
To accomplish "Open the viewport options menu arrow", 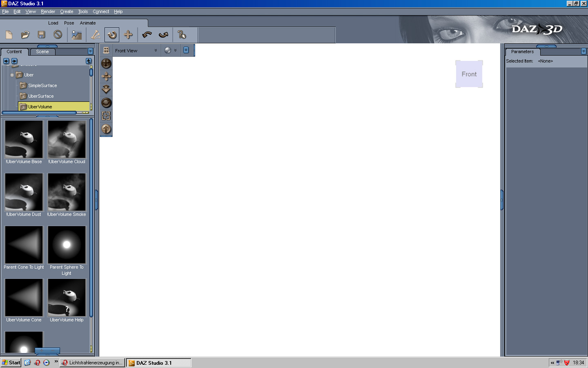I will [x=186, y=50].
